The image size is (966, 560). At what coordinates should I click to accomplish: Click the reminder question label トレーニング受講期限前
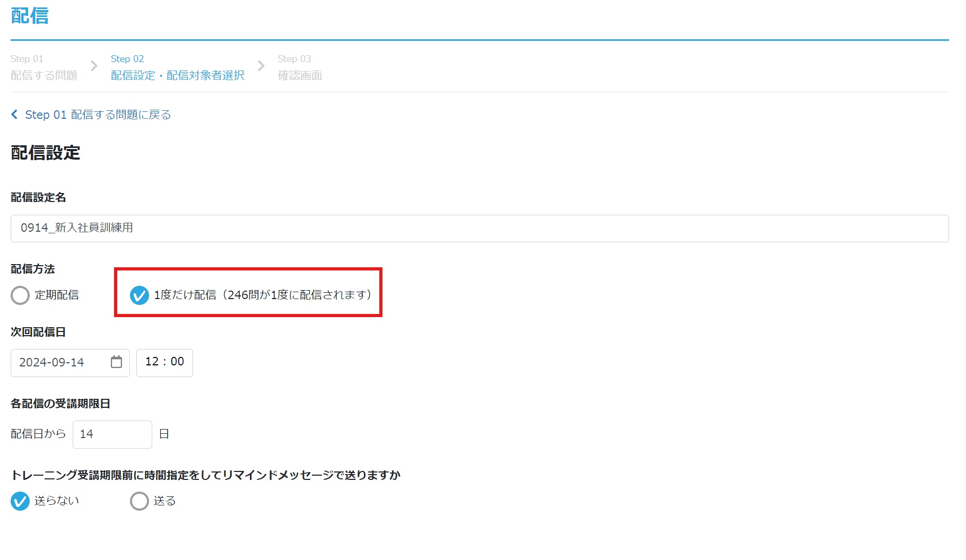205,475
